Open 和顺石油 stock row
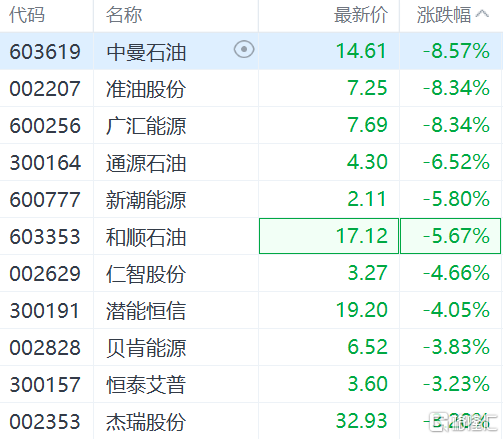Viewport: 504px width, 439px height. [146, 237]
